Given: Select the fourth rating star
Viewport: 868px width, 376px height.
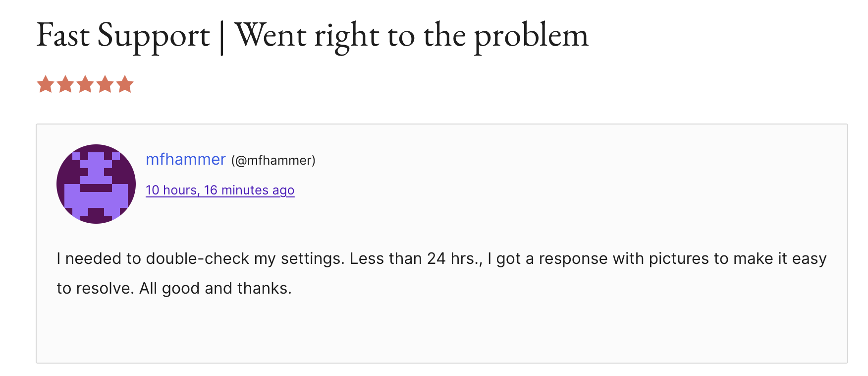Looking at the screenshot, I should pyautogui.click(x=105, y=84).
